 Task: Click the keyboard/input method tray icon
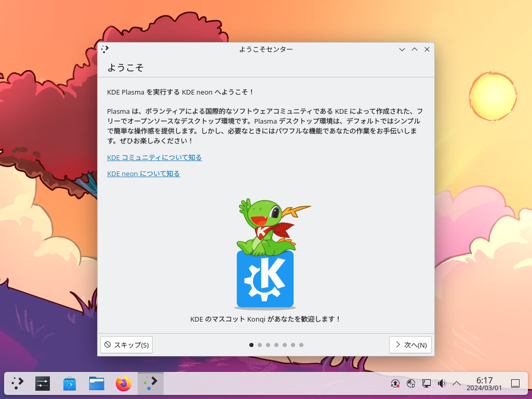[x=411, y=383]
